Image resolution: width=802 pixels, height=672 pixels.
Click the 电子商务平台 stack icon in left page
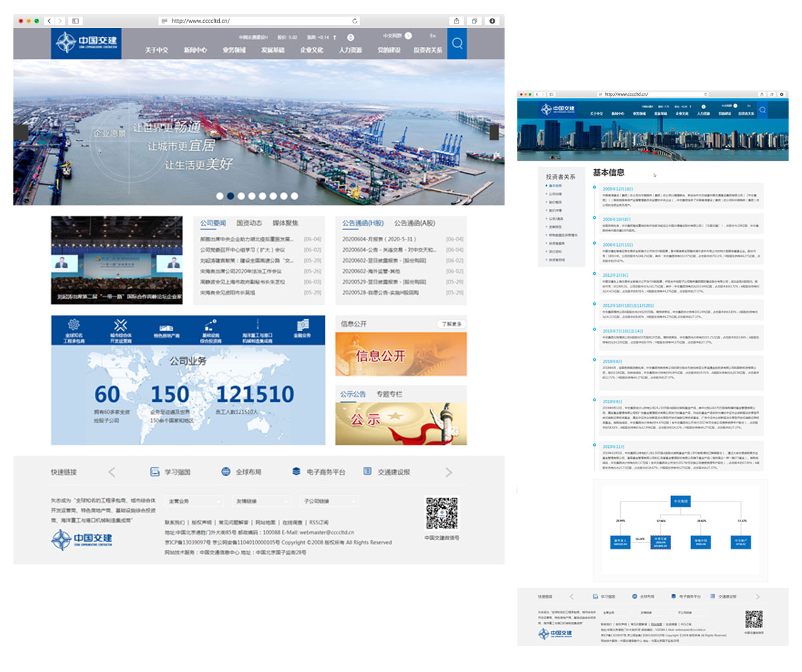(296, 471)
